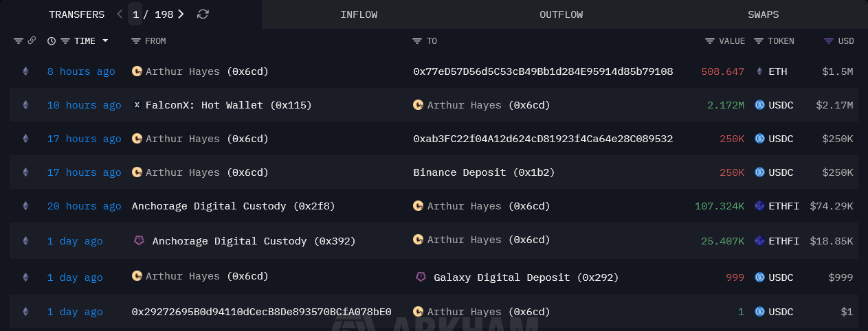Click ETHFI token icon in 107.324K row

click(759, 206)
